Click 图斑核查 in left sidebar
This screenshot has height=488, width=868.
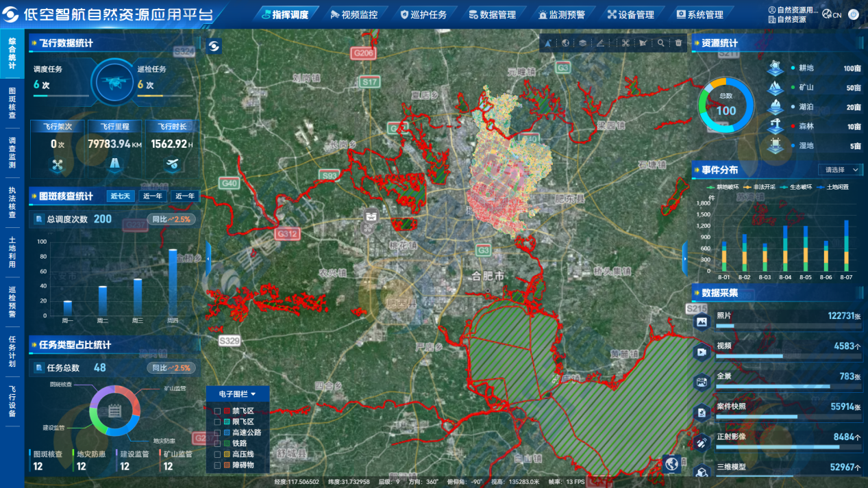12,103
